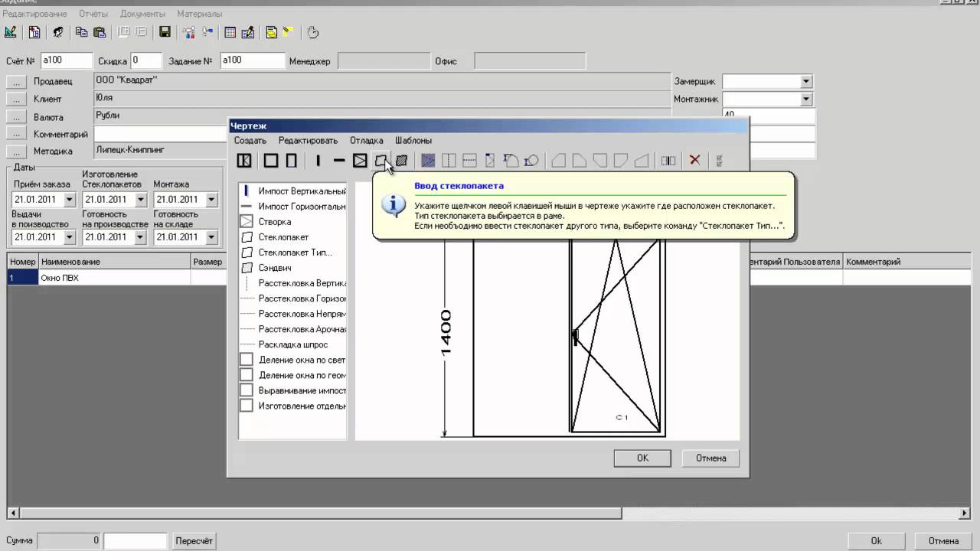Screen dimensions: 980x551
Task: Click the '...' button next to Клиент
Action: point(16,99)
